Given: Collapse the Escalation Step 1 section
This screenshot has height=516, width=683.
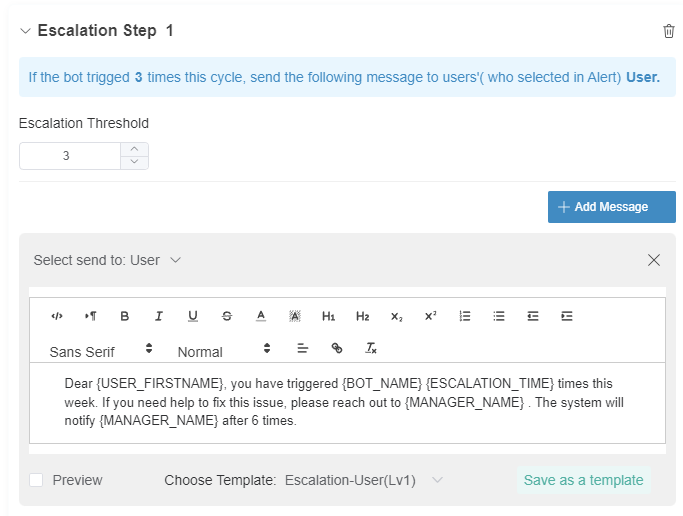Looking at the screenshot, I should [25, 31].
